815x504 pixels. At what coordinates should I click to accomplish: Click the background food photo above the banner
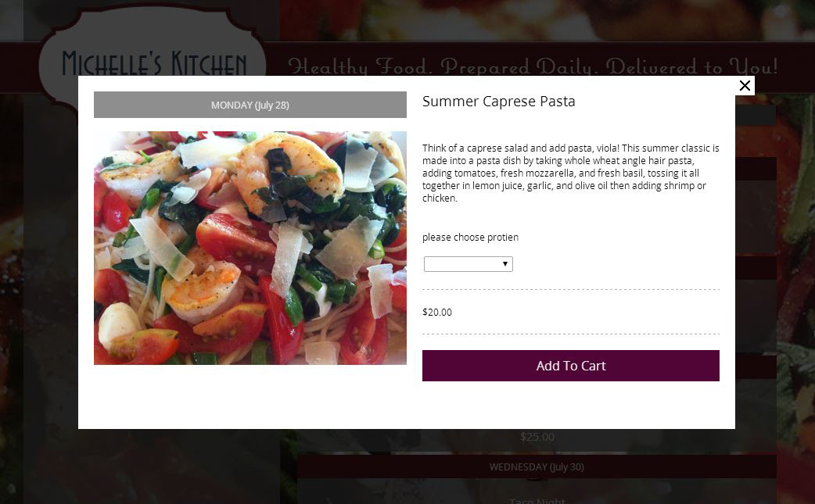point(548,20)
